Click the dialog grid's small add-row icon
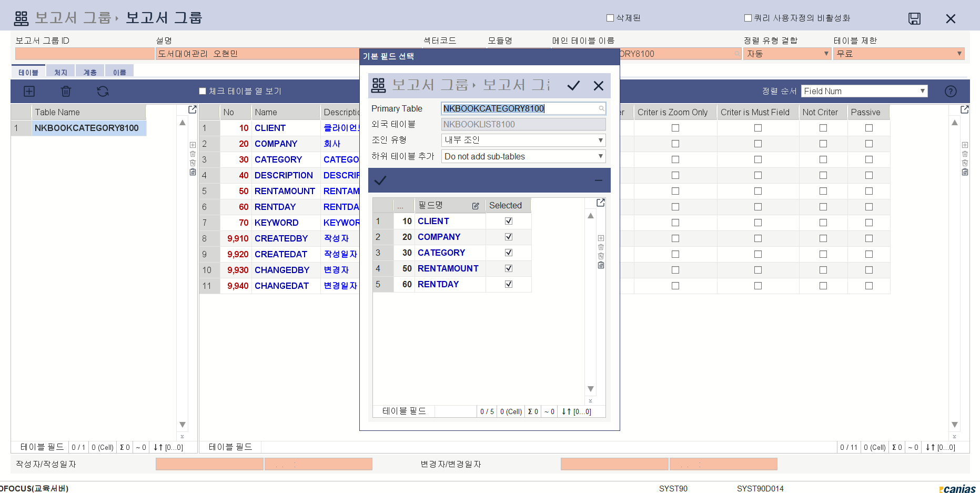 point(601,238)
